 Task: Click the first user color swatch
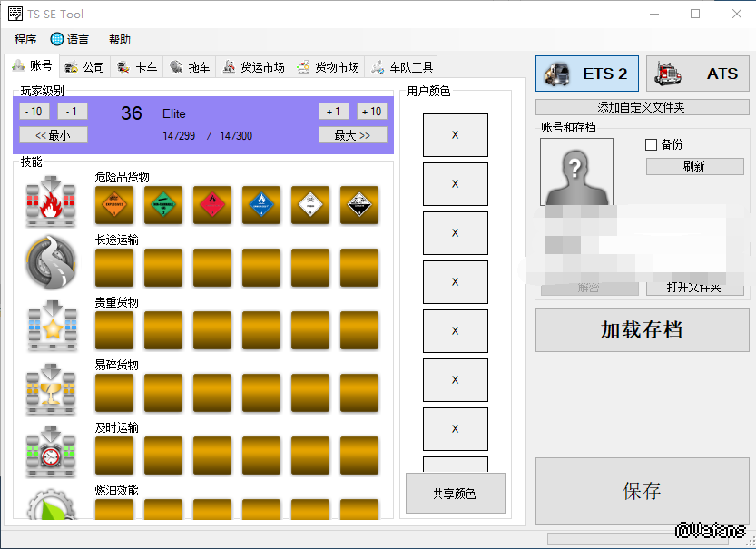click(x=455, y=135)
